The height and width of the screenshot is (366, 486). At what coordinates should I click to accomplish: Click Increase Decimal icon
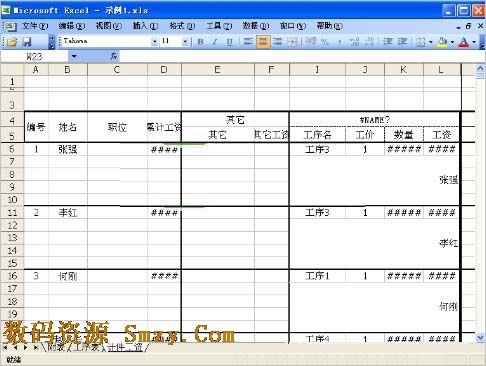(354, 42)
